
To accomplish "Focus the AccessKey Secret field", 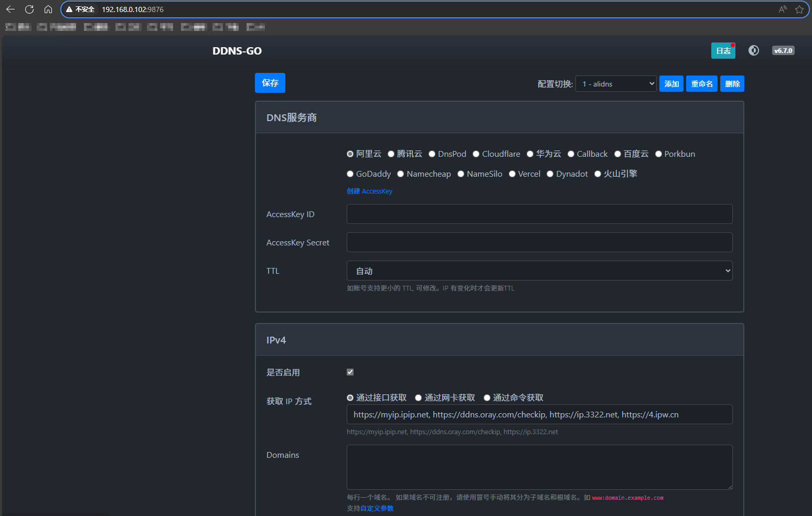I will (539, 242).
